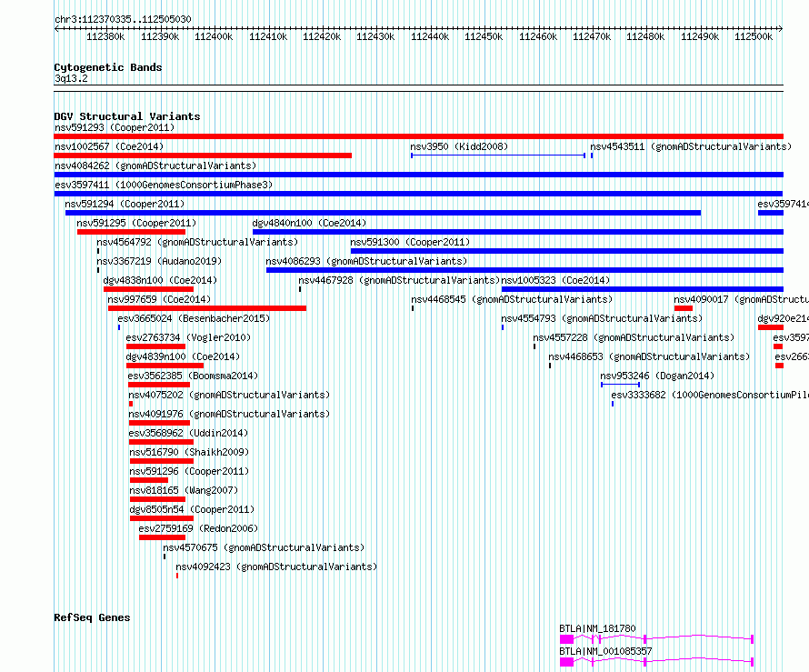This screenshot has height=672, width=809.
Task: Click the nsv1005323 (Coe2014) label
Action: [555, 280]
